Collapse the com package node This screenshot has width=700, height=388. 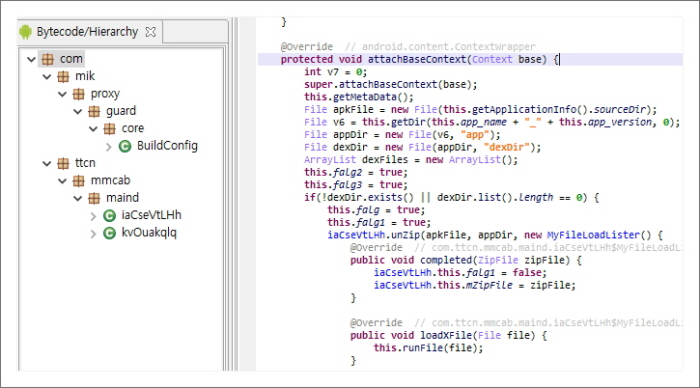coord(31,59)
